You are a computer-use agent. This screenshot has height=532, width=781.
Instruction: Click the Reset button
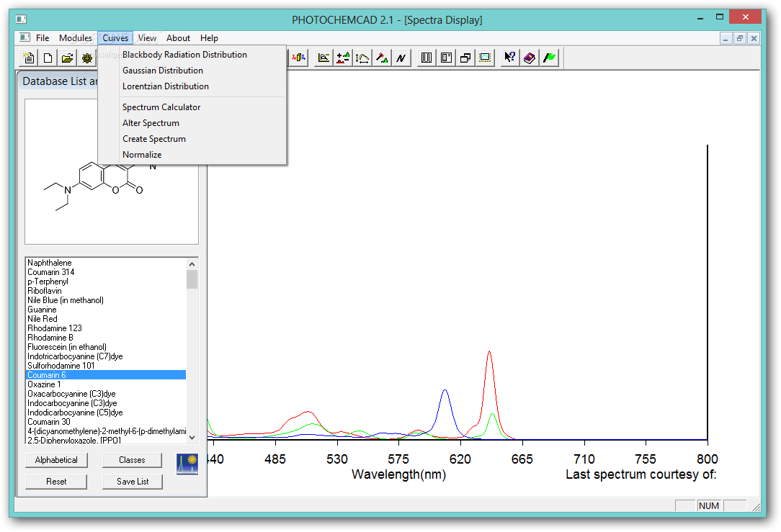56,482
